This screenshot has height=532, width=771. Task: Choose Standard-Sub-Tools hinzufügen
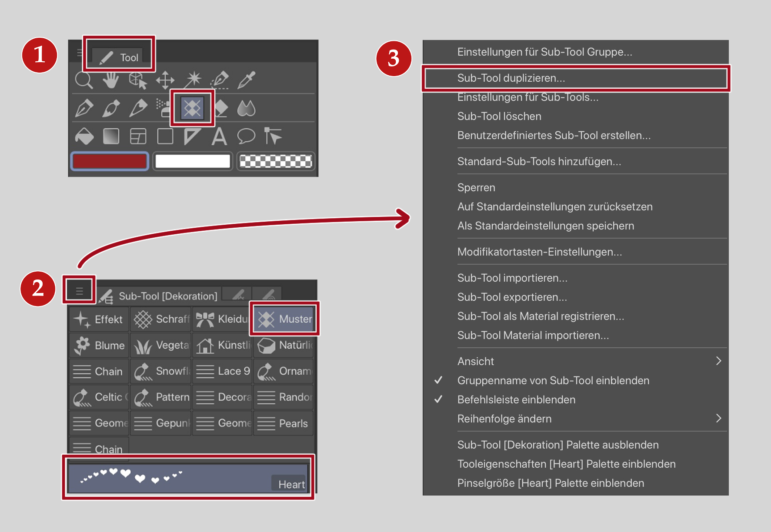[575, 162]
